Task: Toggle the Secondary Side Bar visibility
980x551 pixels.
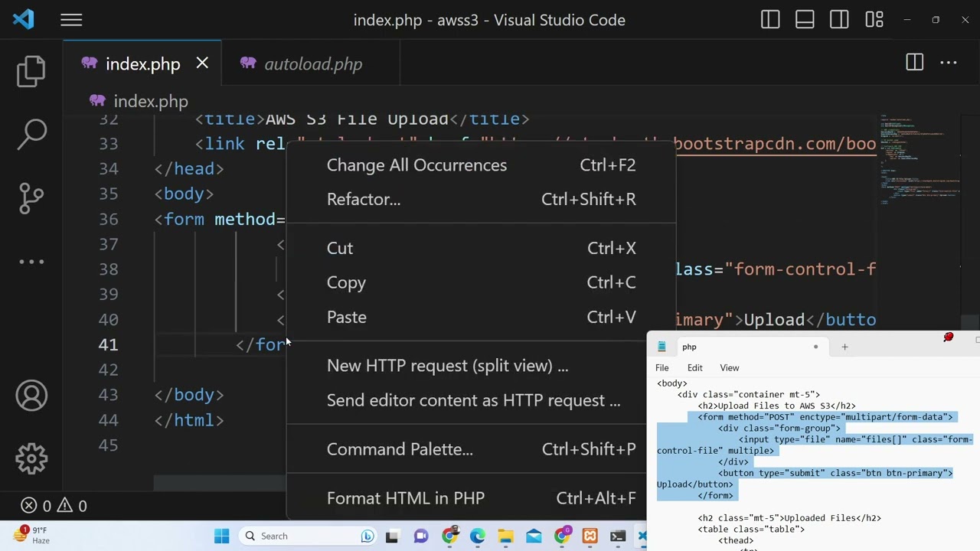Action: click(x=839, y=20)
